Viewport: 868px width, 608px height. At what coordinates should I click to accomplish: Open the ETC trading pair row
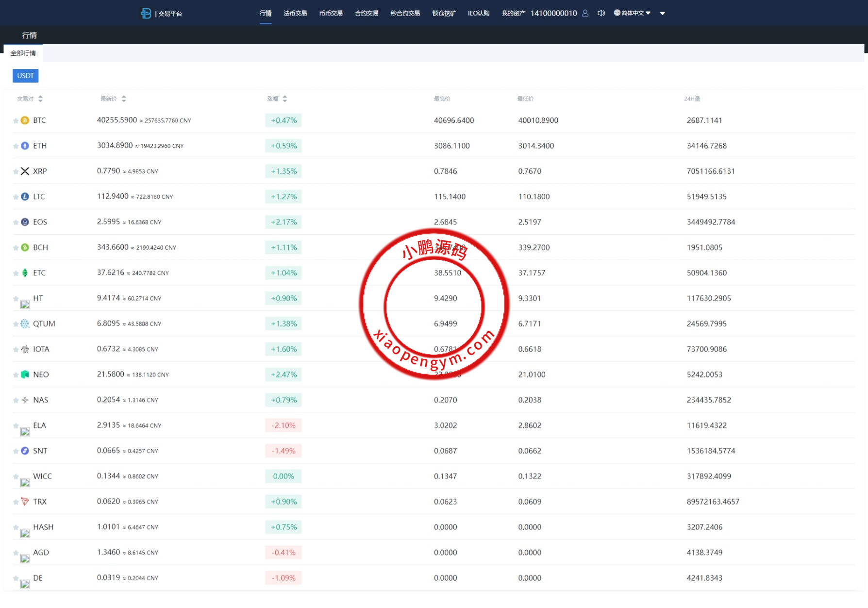pyautogui.click(x=39, y=273)
